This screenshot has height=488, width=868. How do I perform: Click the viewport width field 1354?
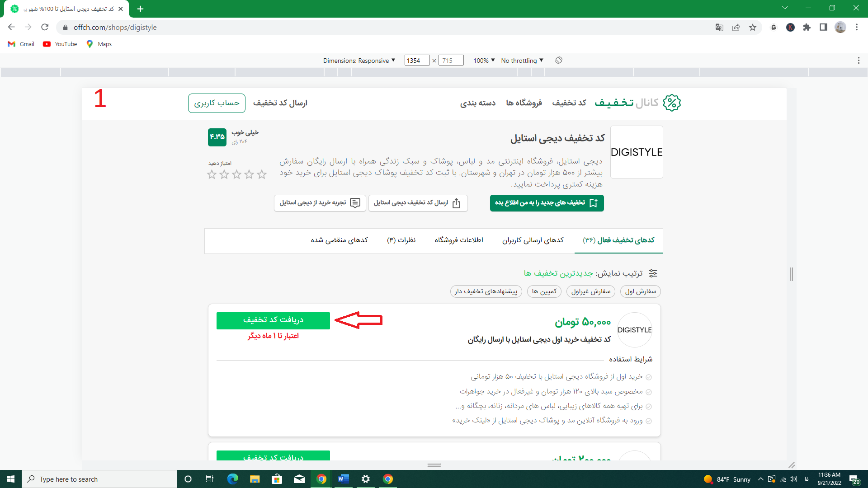point(416,61)
